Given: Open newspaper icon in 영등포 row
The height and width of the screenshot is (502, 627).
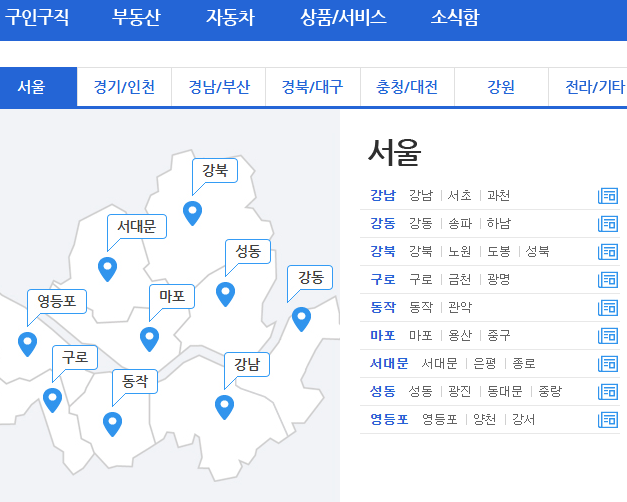Looking at the screenshot, I should (x=608, y=420).
